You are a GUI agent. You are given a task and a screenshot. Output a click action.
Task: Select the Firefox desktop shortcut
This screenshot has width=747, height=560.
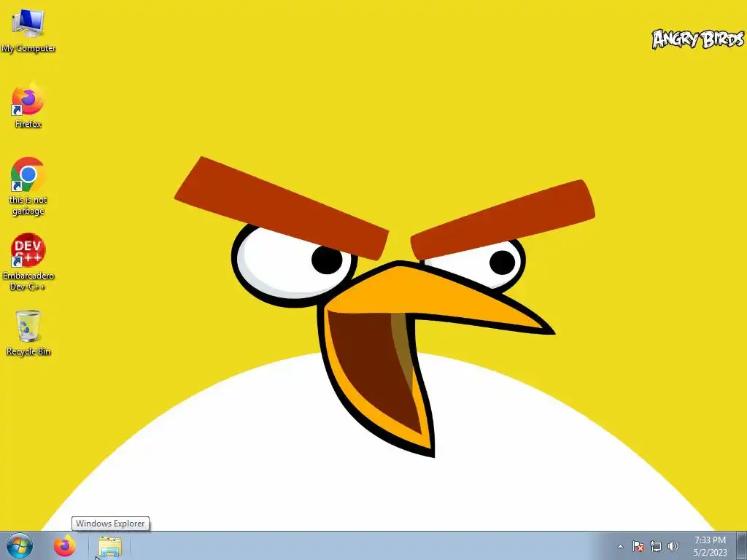[28, 106]
